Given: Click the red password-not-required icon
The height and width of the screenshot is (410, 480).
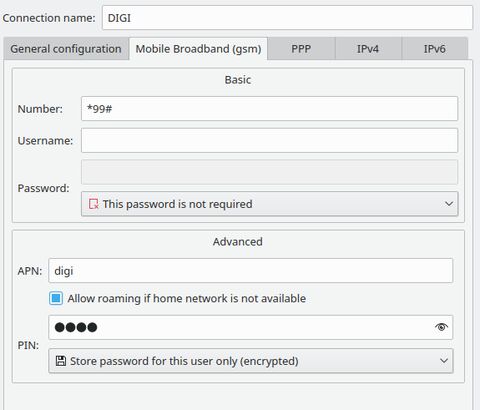Looking at the screenshot, I should point(93,204).
